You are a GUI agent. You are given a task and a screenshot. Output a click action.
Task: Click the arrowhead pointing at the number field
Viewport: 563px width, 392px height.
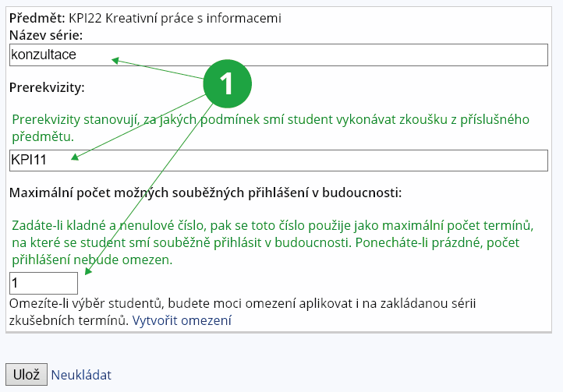[x=87, y=272]
